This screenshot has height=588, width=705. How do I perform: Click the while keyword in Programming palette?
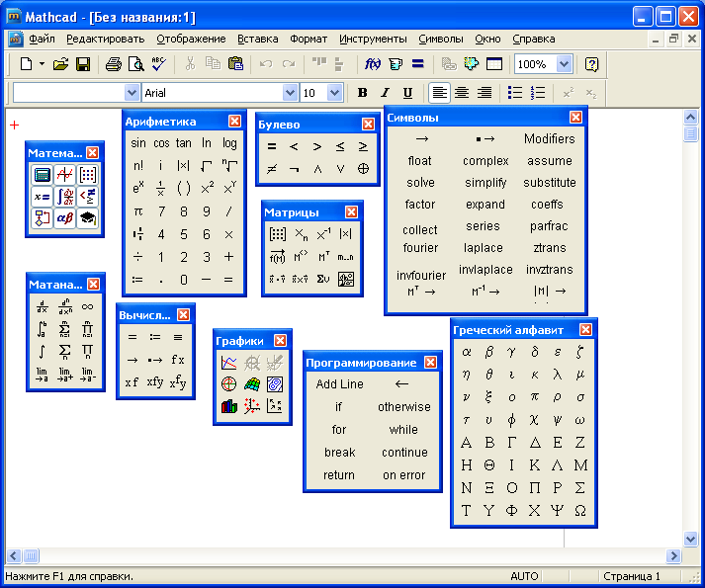[x=403, y=430]
